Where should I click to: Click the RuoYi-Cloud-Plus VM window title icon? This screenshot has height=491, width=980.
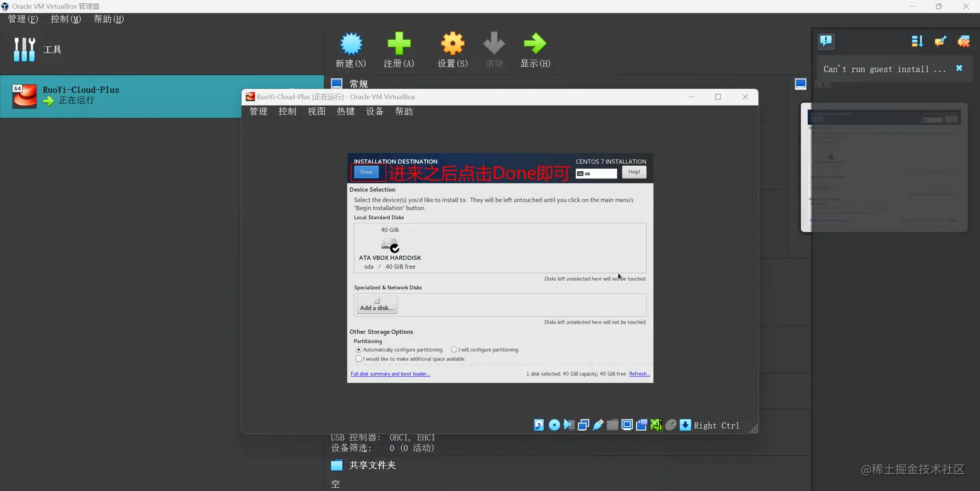(250, 97)
